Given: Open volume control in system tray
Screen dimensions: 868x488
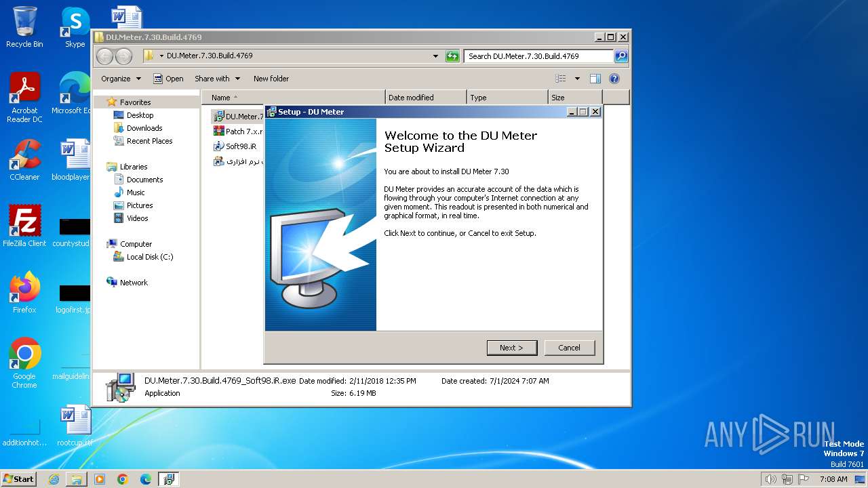Looking at the screenshot, I should pos(770,479).
